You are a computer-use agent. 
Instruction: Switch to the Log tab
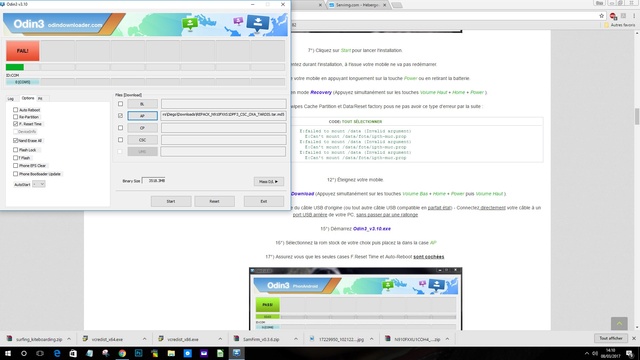pyautogui.click(x=11, y=98)
